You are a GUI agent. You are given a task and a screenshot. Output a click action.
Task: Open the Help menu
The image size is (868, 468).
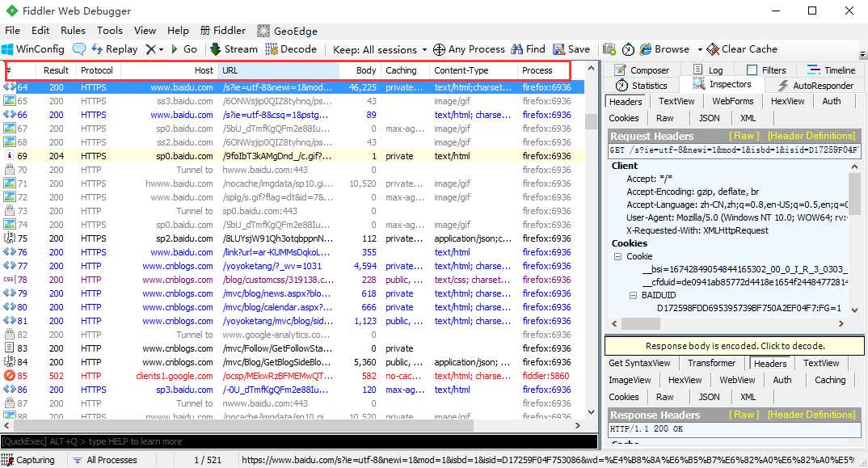[x=178, y=31]
